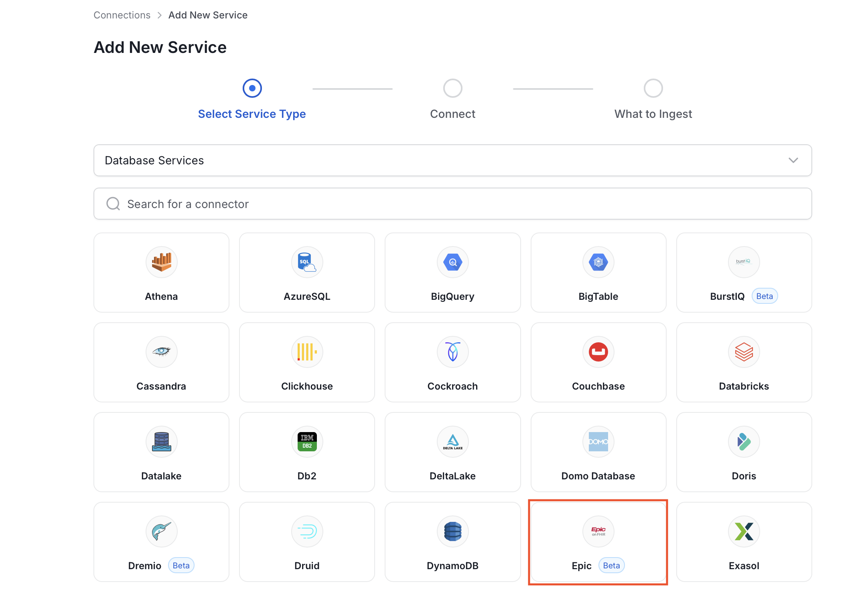This screenshot has height=590, width=868.
Task: Click the Couchbase name label
Action: coord(598,386)
